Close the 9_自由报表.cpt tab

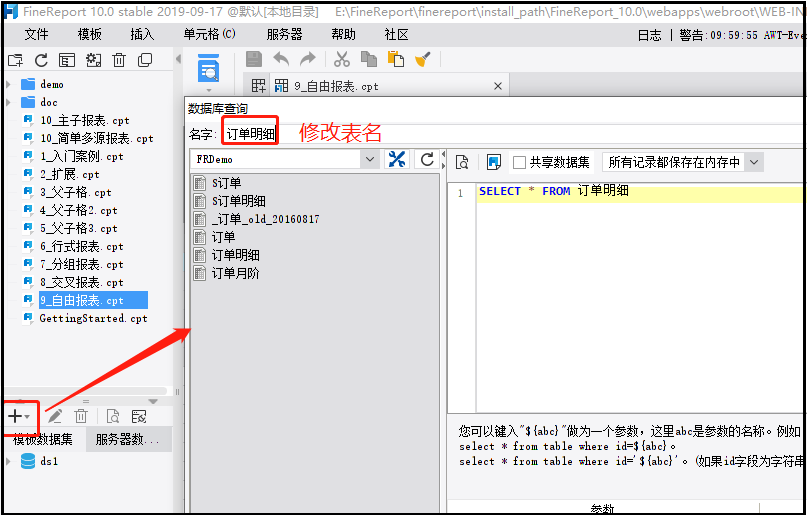[x=498, y=86]
